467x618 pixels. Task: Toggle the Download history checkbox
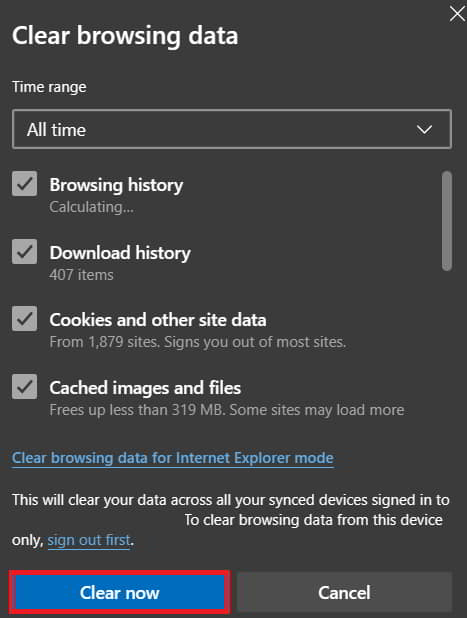click(x=24, y=251)
